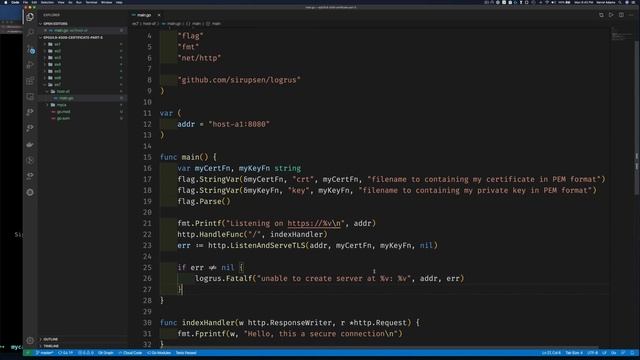Click the UTF-8 encoding in status bar
This screenshot has width=640, height=360.
click(x=592, y=353)
